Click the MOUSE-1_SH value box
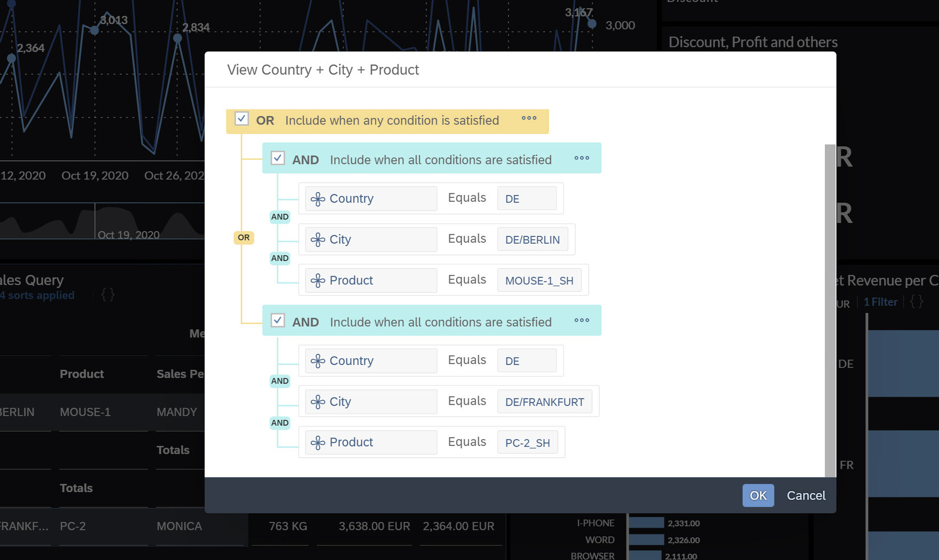 539,280
